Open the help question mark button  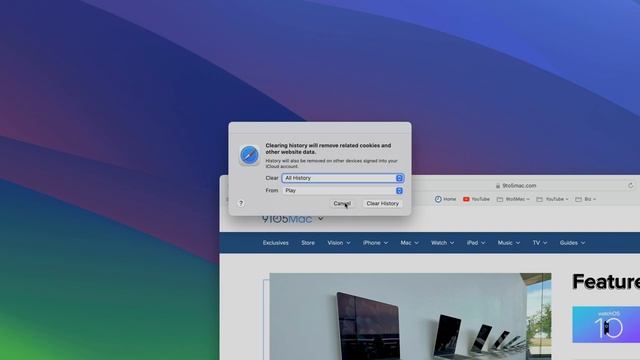coord(241,203)
